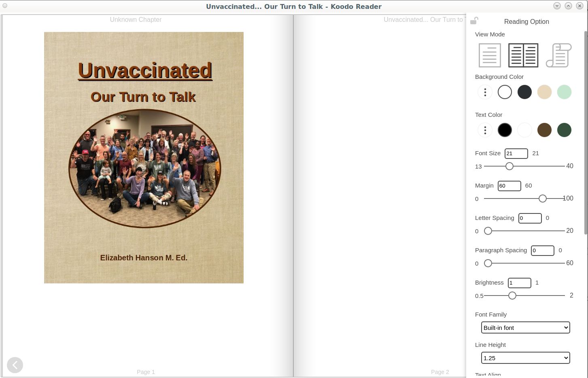Screen dimensions: 588x378
Task: Expand the Font Family dropdown
Action: [x=525, y=327]
